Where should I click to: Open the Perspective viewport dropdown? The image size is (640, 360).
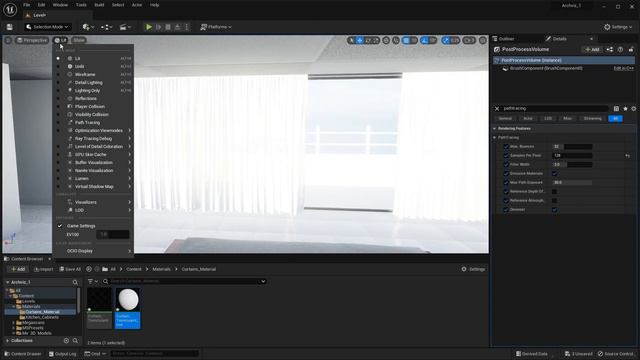tap(32, 40)
